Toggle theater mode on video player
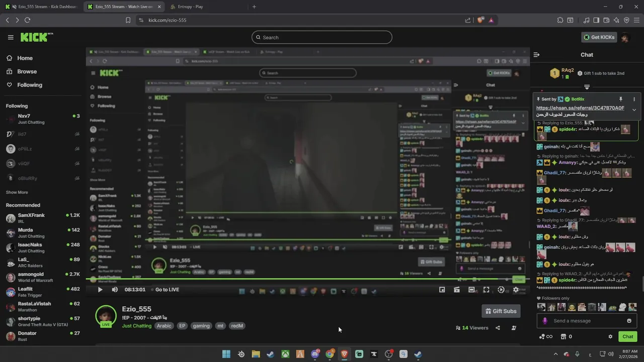This screenshot has height=362, width=644. pos(471,290)
